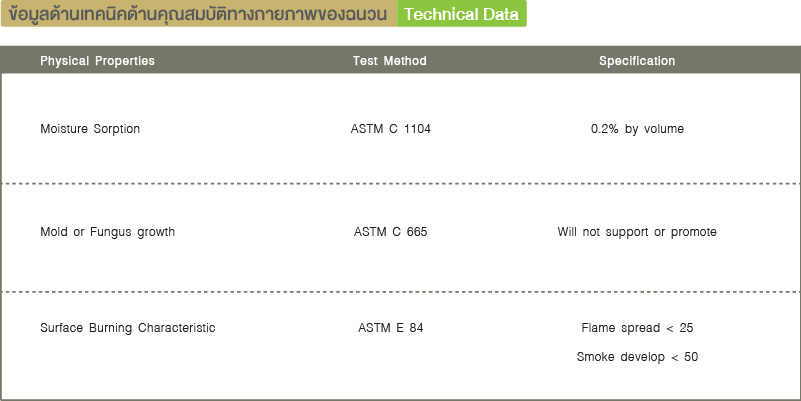
Task: Click the number 1104 in test method
Action: tap(417, 129)
